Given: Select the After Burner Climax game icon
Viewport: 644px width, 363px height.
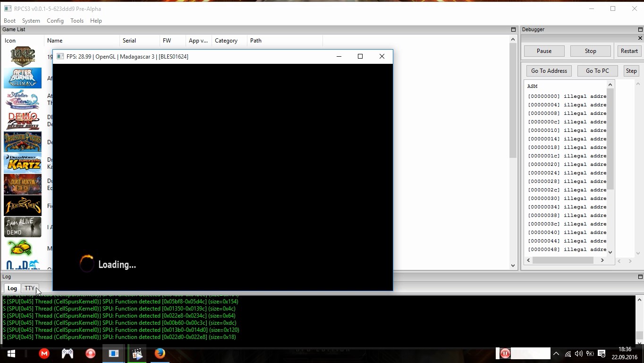Looking at the screenshot, I should [23, 78].
